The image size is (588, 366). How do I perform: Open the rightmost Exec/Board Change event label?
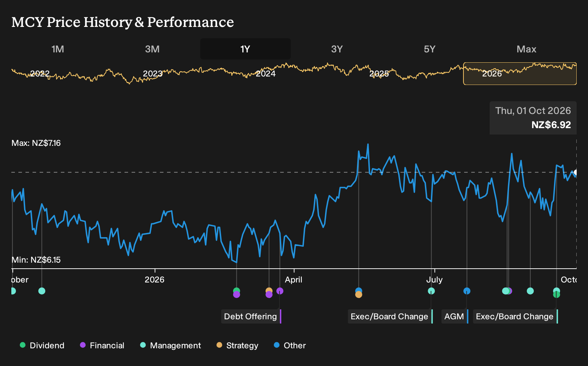[x=515, y=316]
